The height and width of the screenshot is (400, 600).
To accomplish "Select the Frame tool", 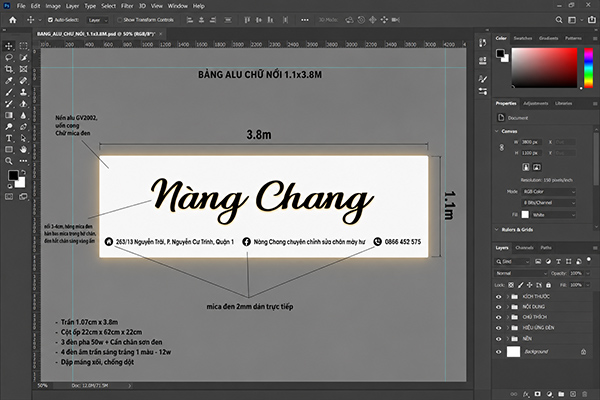I will tap(23, 69).
